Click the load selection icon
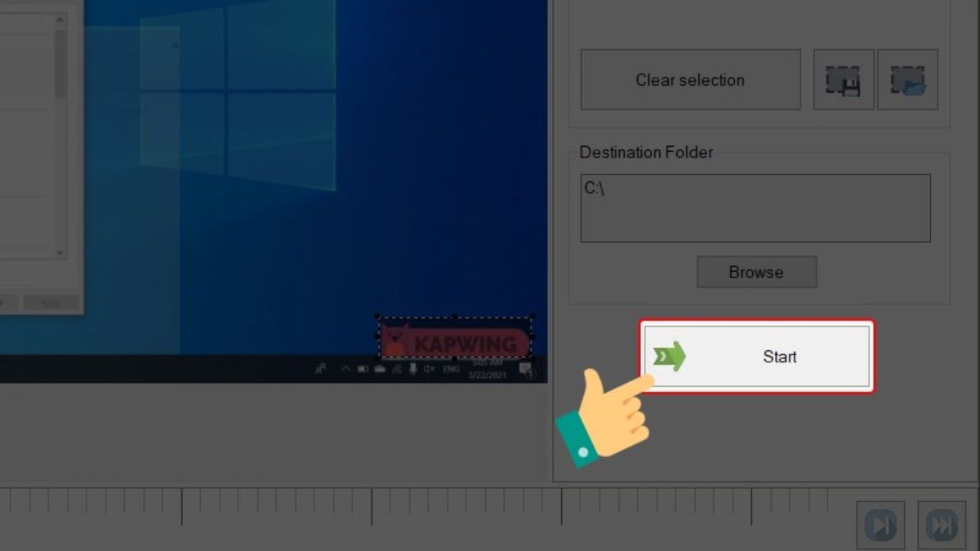The width and height of the screenshot is (980, 551). coord(908,79)
